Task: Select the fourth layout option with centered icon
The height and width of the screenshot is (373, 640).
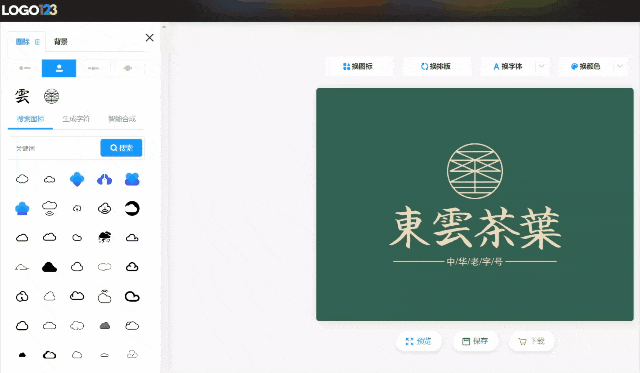Action: 127,68
